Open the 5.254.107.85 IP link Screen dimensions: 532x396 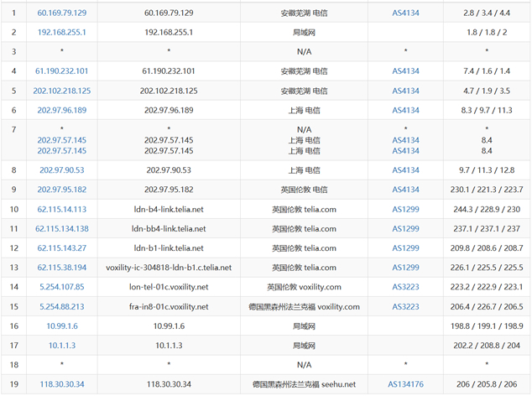pos(62,287)
